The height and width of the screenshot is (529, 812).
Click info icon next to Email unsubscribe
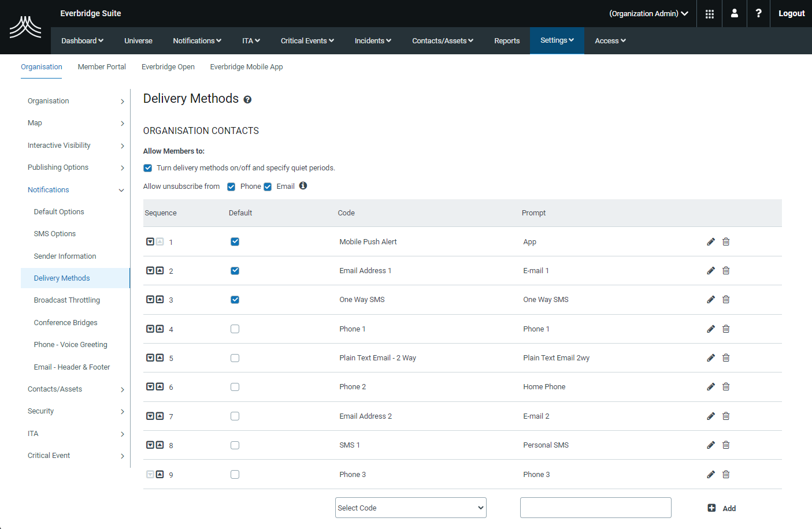click(x=303, y=186)
